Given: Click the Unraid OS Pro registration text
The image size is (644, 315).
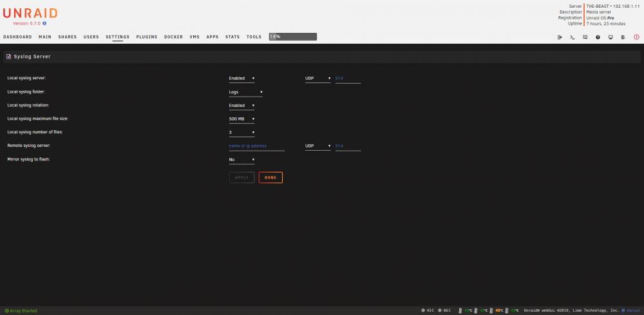Looking at the screenshot, I should pyautogui.click(x=600, y=18).
